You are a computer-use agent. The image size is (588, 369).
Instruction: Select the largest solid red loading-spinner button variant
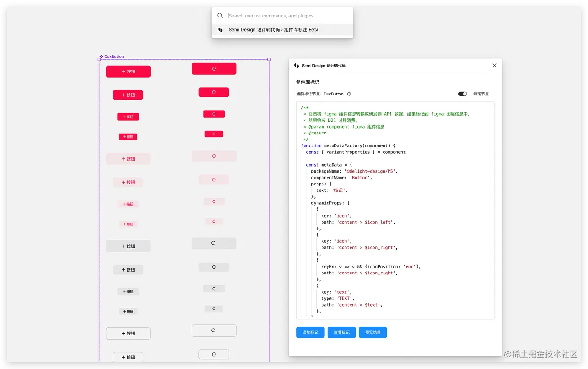click(214, 69)
